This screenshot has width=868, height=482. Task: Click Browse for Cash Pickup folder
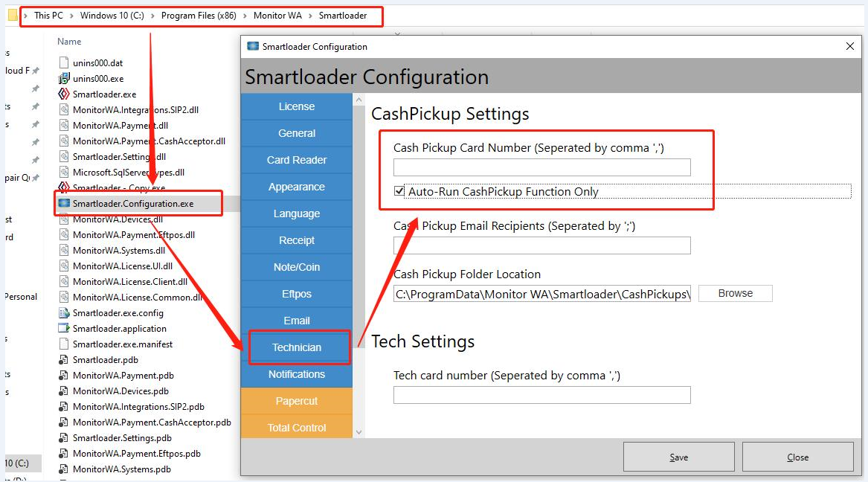click(x=735, y=293)
